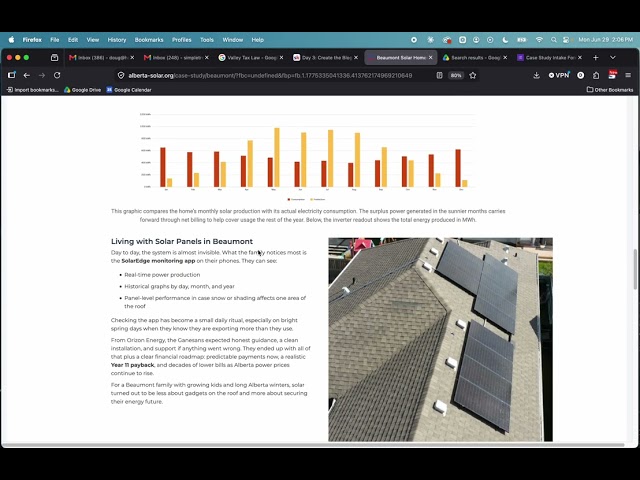Open the Downloads panel
Viewport: 640px width, 480px height.
[x=536, y=75]
